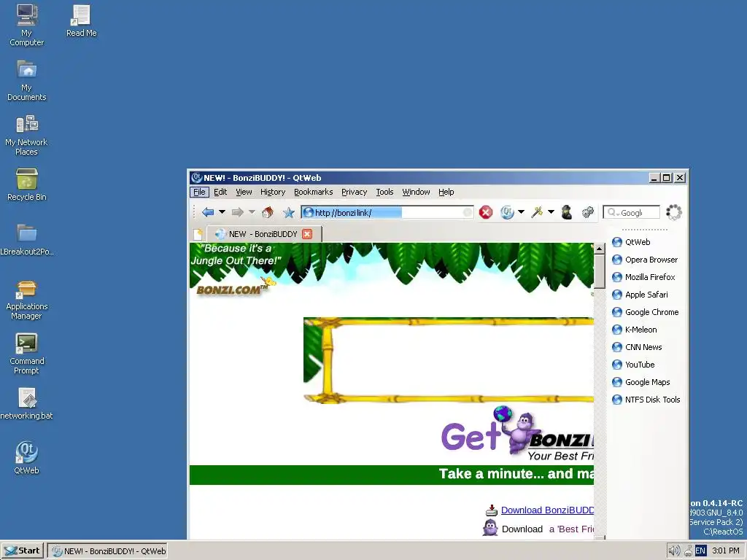The width and height of the screenshot is (747, 560).
Task: Open the Forward history dropdown arrow
Action: click(252, 212)
